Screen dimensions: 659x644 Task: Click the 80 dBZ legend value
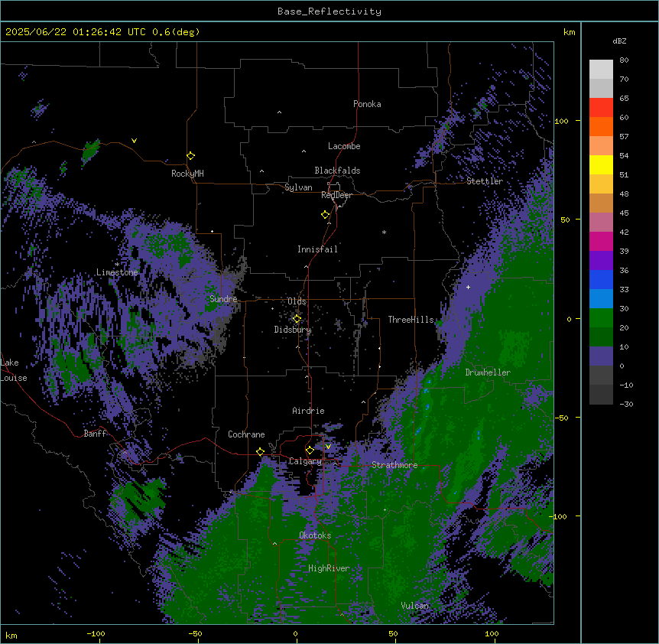point(624,60)
